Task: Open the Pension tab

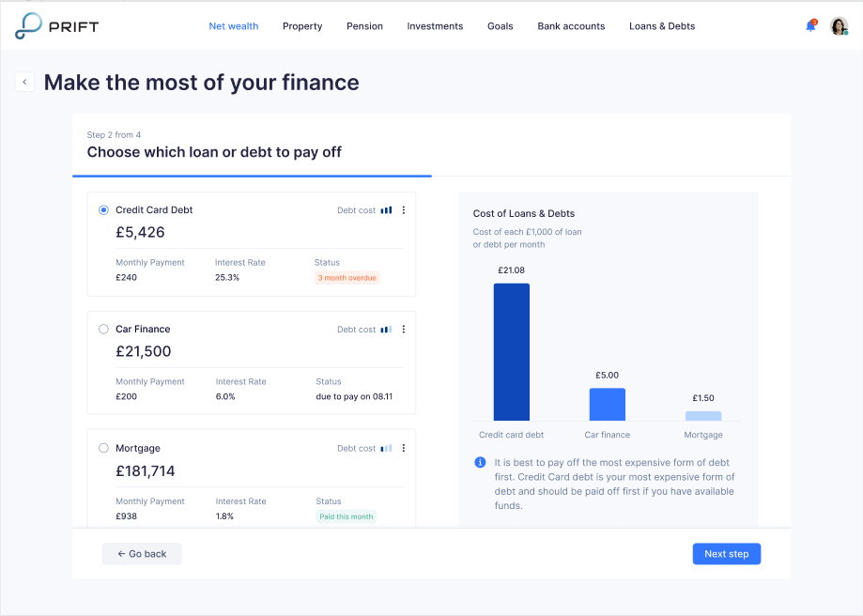Action: point(364,26)
